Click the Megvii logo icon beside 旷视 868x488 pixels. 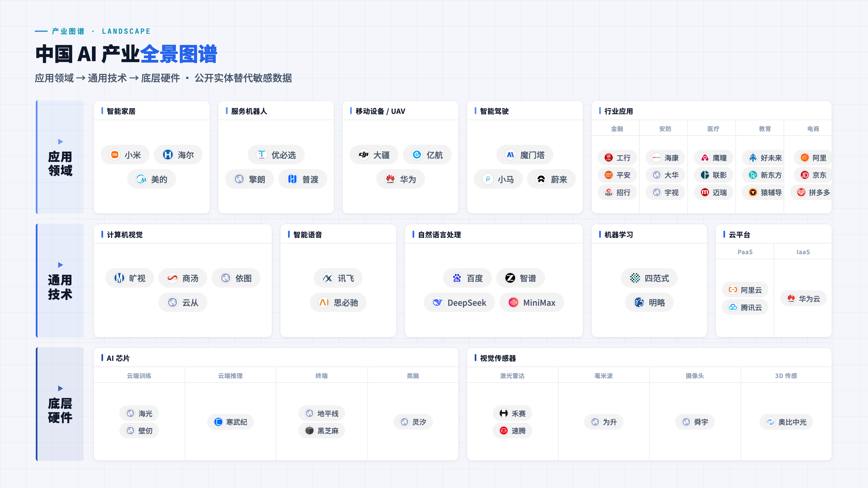(119, 278)
